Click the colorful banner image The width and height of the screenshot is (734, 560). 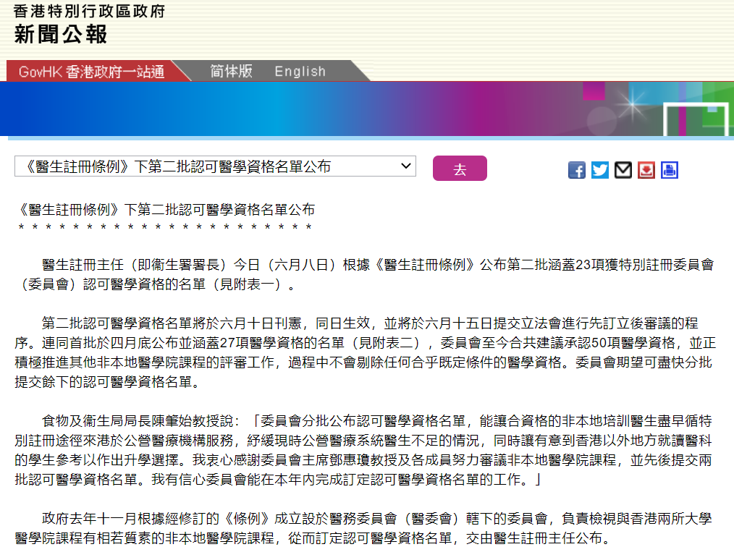pyautogui.click(x=367, y=109)
